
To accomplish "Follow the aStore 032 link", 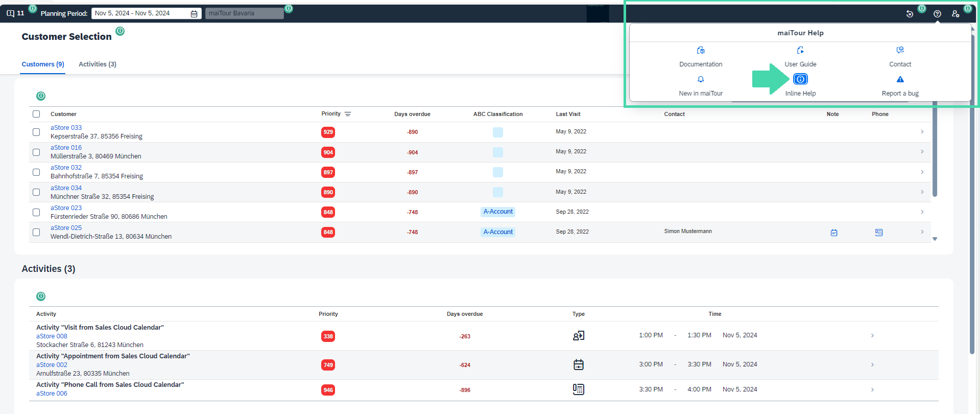I will (x=66, y=168).
